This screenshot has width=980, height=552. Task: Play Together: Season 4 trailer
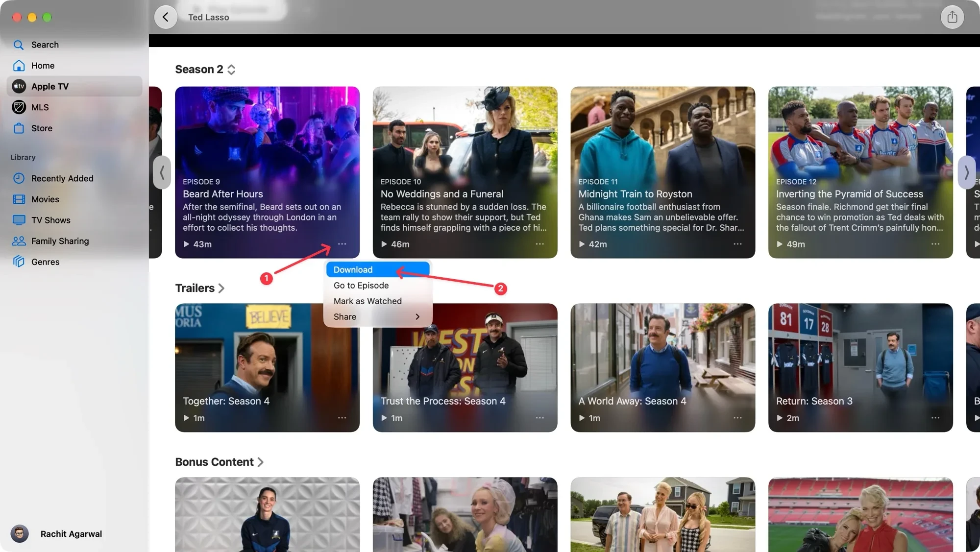coord(194,418)
